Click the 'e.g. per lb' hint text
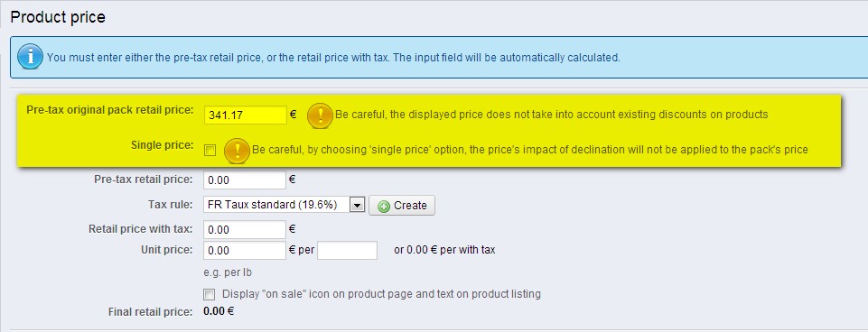 pos(229,272)
